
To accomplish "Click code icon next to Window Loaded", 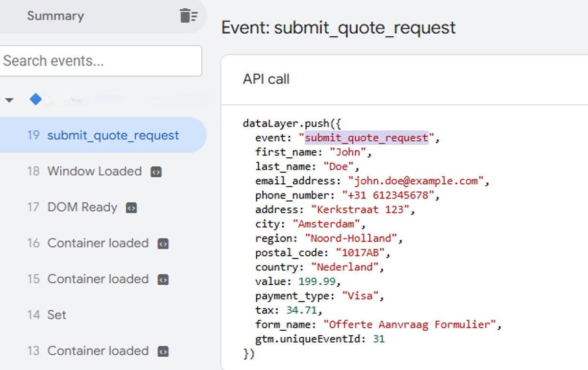I will (x=156, y=172).
